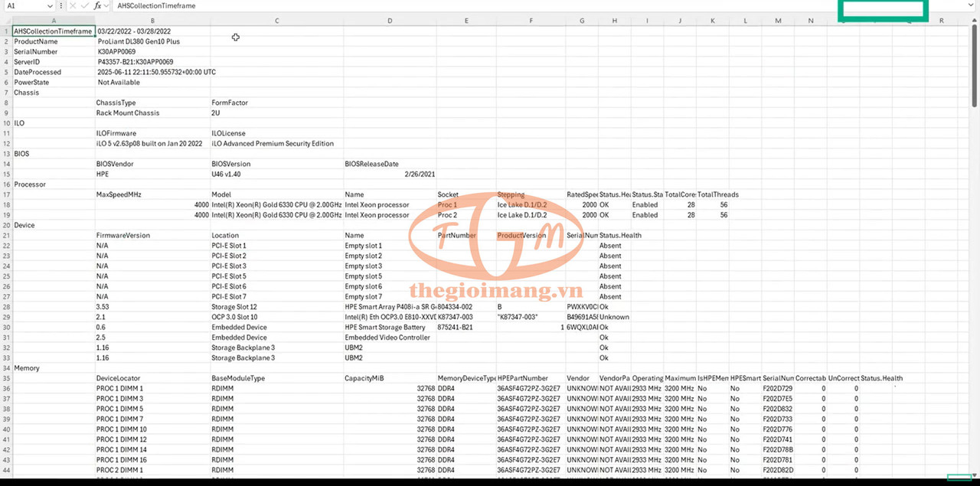
Task: Select BIOS release date cell 2/26/2021
Action: (390, 174)
